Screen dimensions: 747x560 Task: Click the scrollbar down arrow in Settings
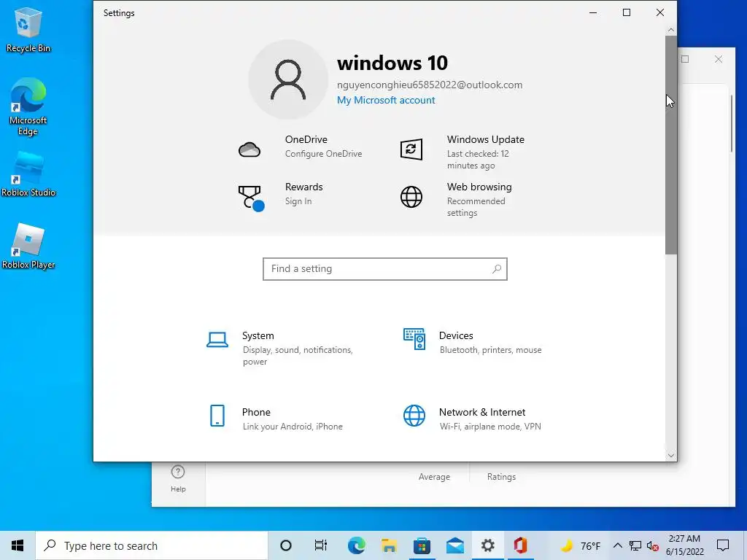point(671,456)
